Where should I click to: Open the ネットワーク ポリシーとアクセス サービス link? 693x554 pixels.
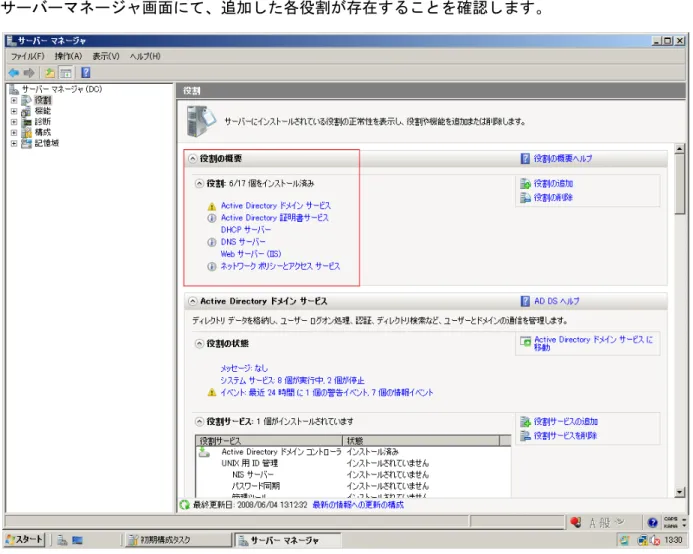coord(281,266)
